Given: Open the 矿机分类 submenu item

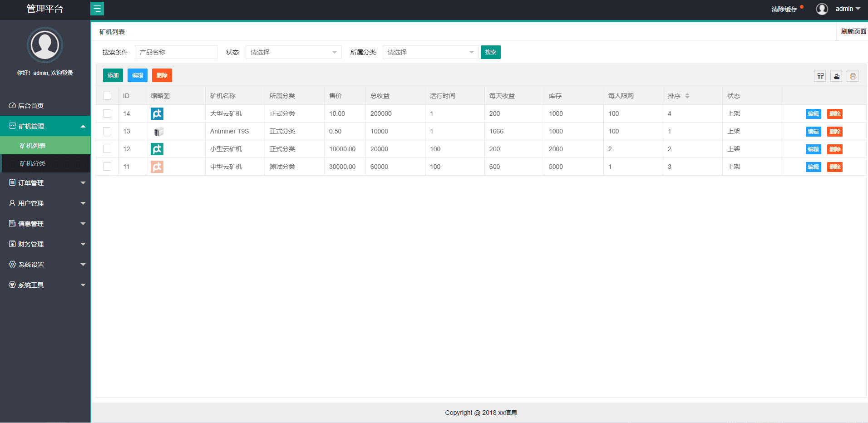Looking at the screenshot, I should (x=33, y=163).
